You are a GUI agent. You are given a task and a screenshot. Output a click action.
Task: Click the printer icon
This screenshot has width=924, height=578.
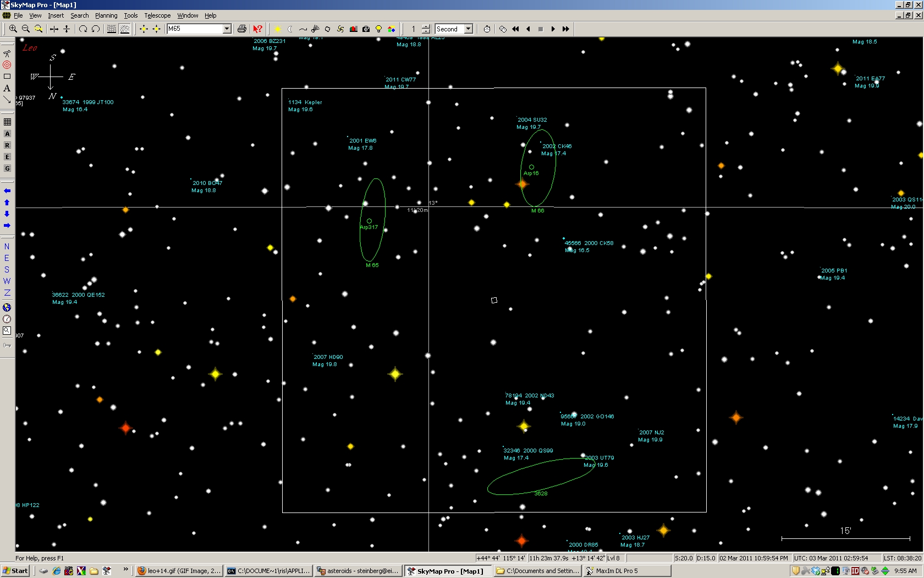(x=241, y=29)
